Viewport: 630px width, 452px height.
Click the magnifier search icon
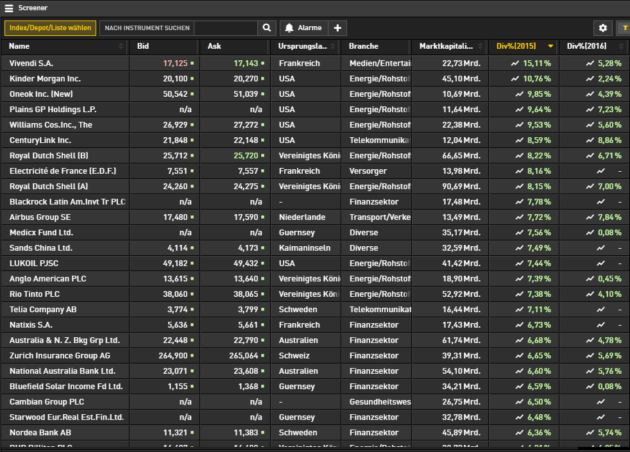pyautogui.click(x=266, y=28)
